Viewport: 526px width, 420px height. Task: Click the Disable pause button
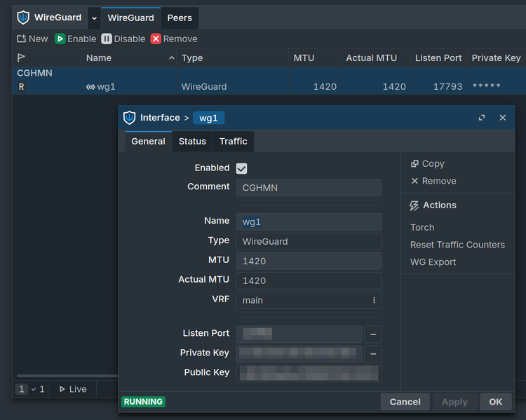(x=123, y=39)
